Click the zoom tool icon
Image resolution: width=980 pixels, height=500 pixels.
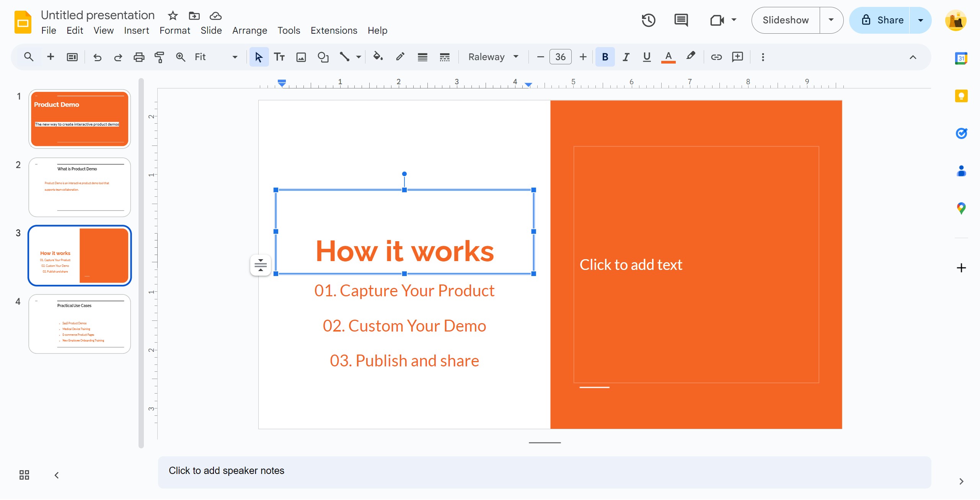pyautogui.click(x=180, y=57)
